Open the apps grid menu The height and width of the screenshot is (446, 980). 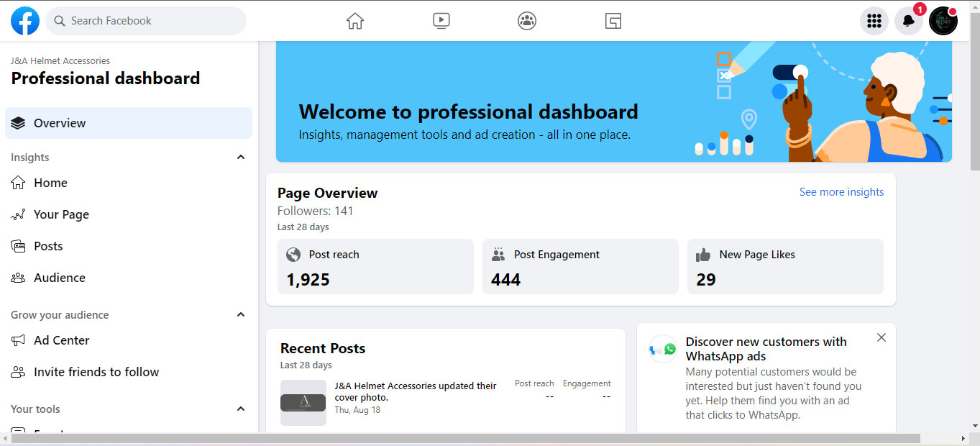tap(874, 21)
